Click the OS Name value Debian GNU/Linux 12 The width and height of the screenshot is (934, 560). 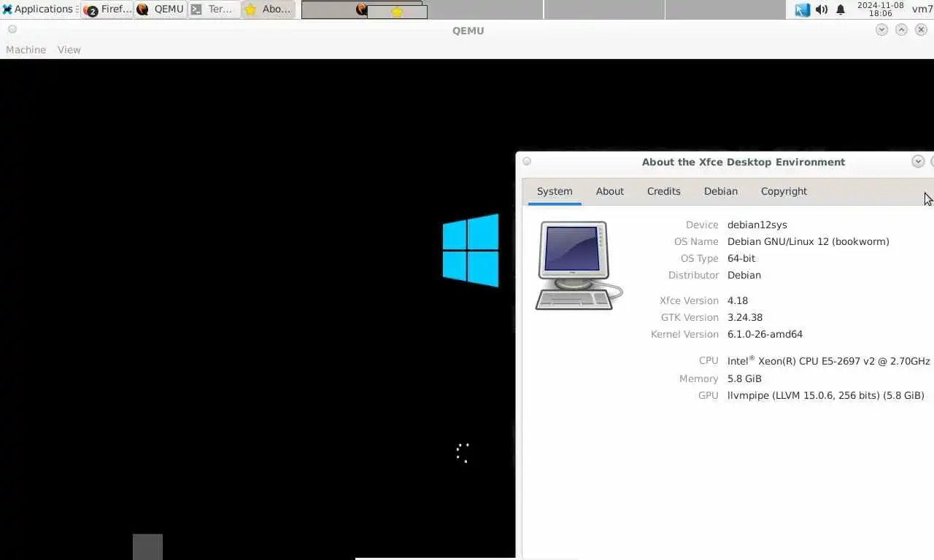click(808, 242)
